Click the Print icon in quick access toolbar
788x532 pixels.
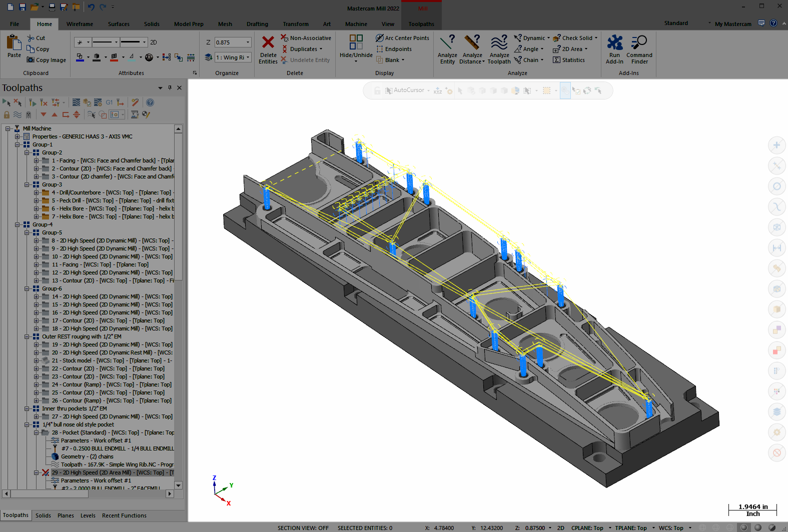[x=52, y=7]
